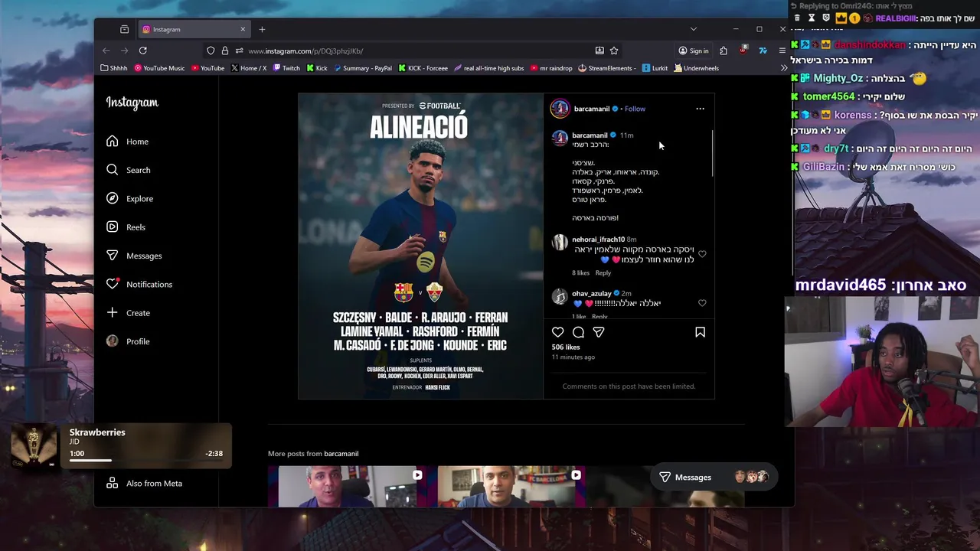The image size is (980, 551).
Task: Open Home / X bookmark
Action: point(249,68)
